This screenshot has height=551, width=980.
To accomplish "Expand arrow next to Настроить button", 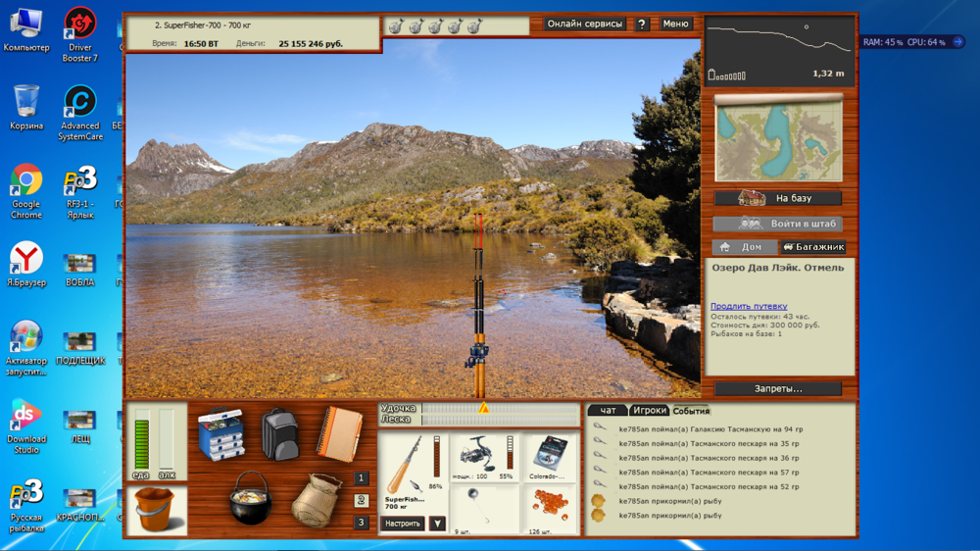I will 437,524.
